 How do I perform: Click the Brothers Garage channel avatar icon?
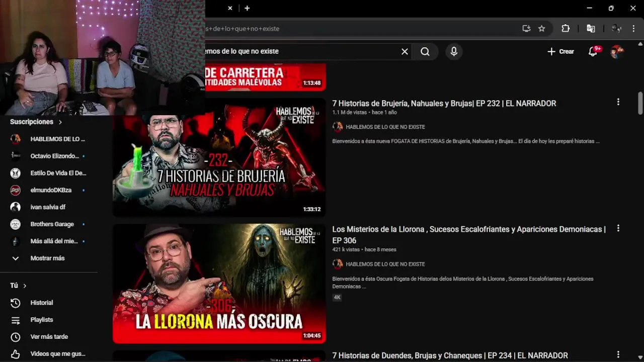[16, 224]
